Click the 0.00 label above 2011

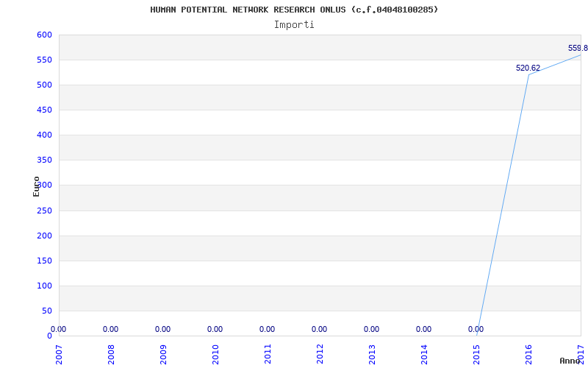tap(267, 329)
